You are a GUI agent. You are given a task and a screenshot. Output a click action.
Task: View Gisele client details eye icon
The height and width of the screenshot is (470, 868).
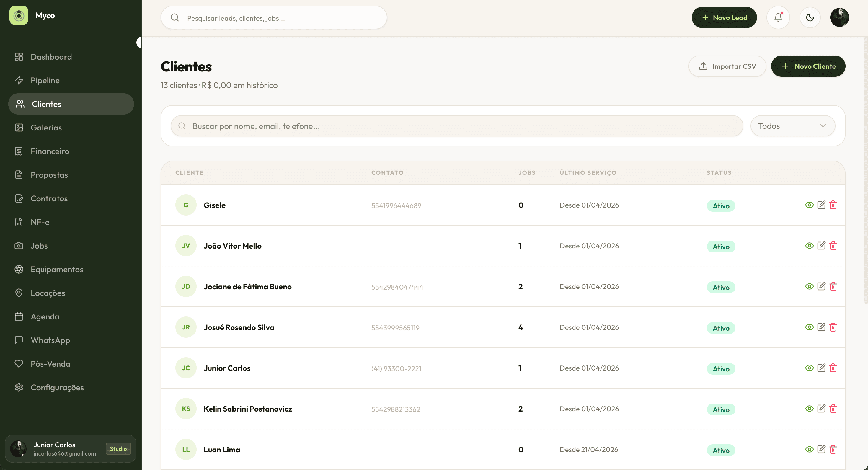pyautogui.click(x=809, y=205)
